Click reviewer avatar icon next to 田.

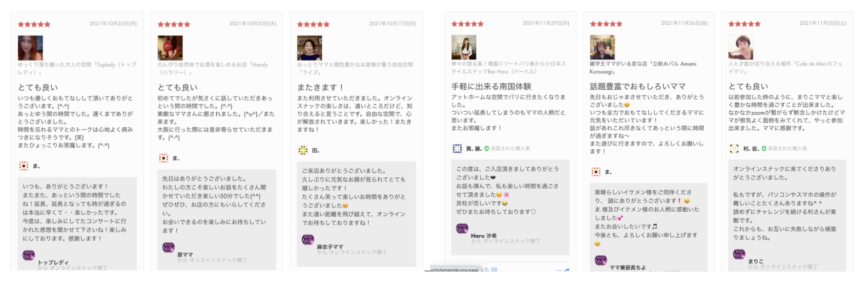[303, 150]
